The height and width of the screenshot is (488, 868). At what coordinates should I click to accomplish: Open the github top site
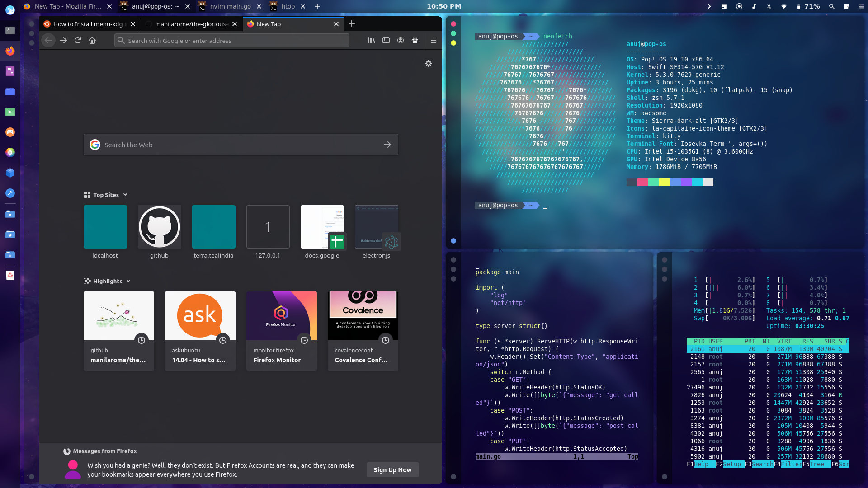click(160, 227)
